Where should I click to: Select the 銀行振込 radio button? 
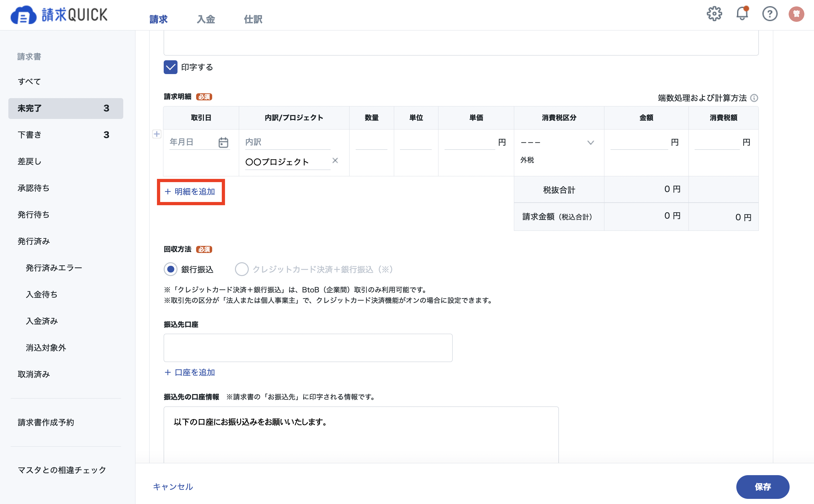pos(170,269)
